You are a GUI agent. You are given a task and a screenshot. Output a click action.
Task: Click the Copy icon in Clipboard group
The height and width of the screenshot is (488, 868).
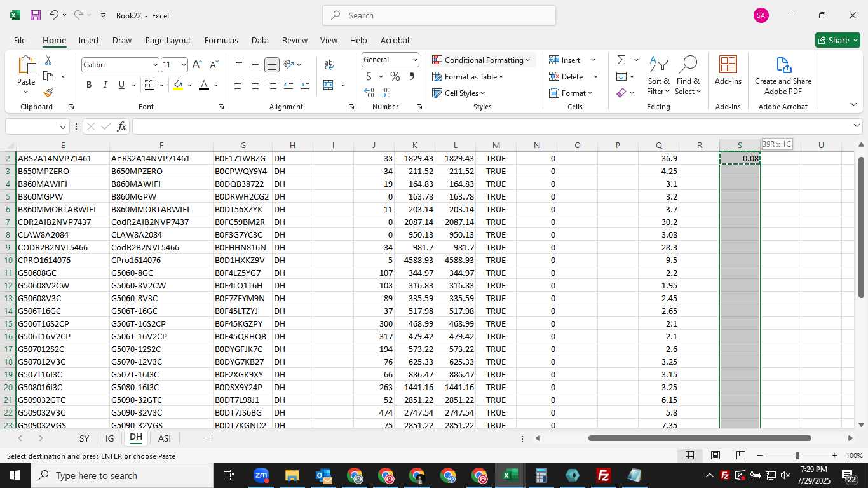pos(48,76)
